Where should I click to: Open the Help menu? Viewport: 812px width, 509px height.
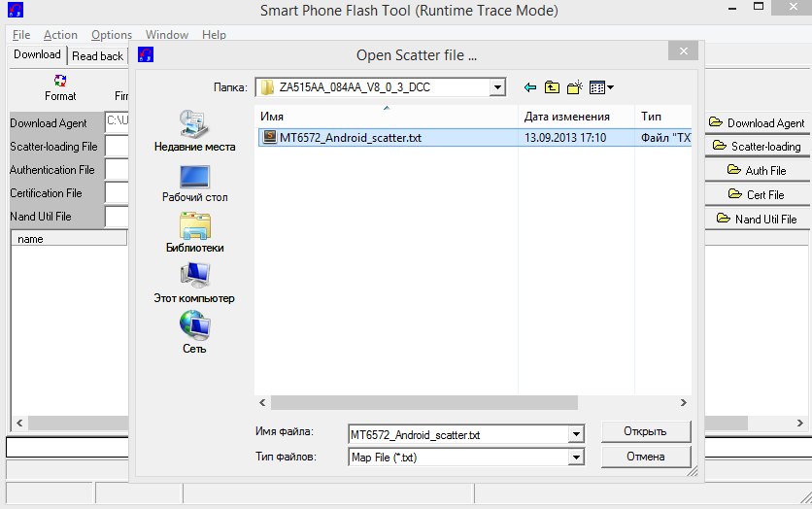(214, 35)
